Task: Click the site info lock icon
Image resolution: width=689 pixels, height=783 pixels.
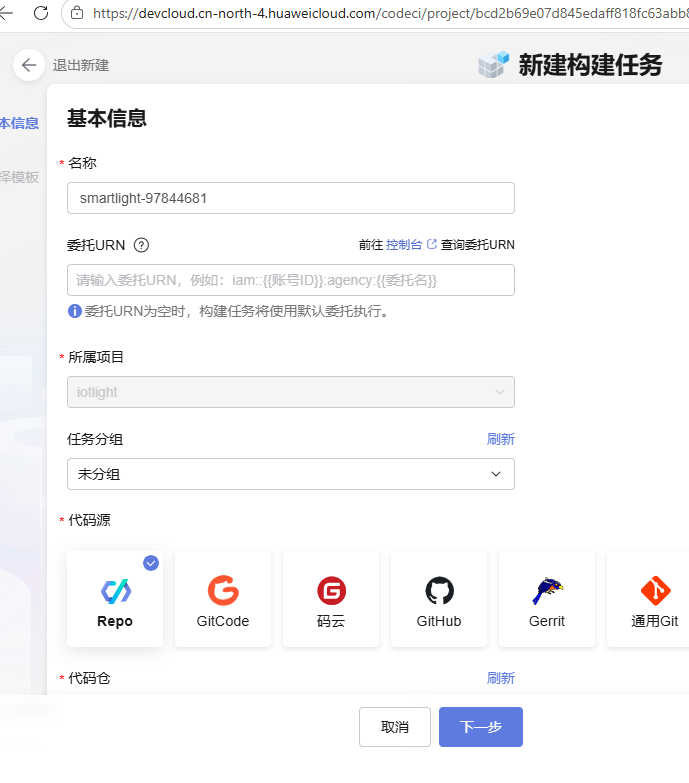Action: [x=77, y=13]
